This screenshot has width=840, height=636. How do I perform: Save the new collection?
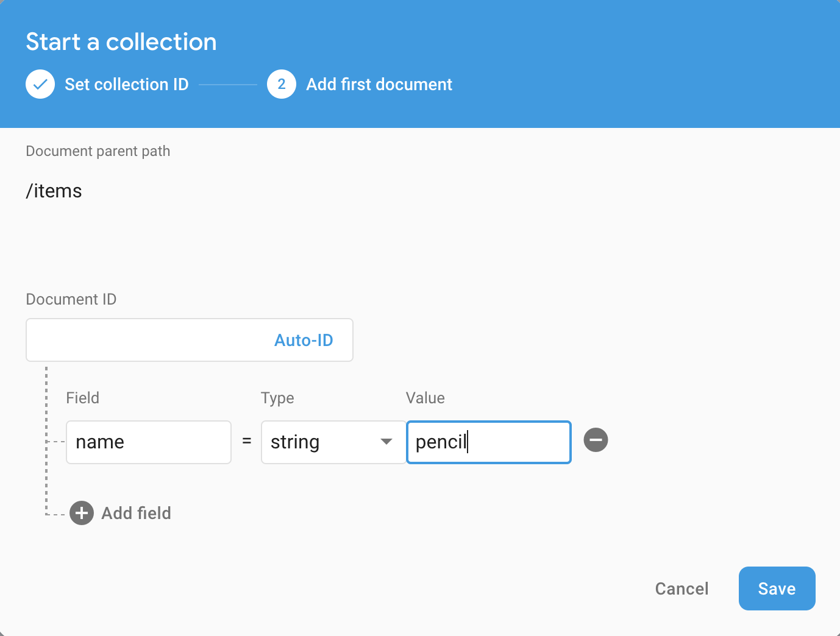pos(777,588)
